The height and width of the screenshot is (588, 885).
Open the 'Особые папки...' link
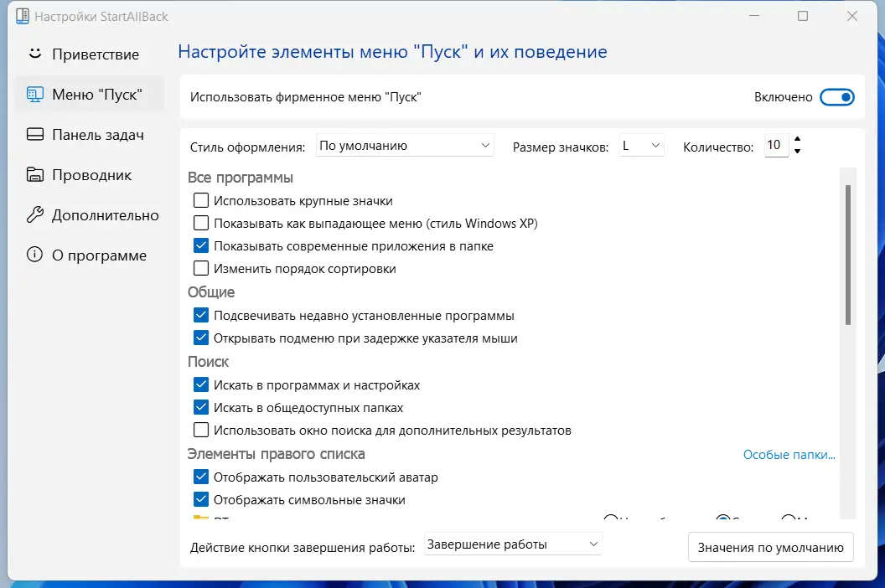pyautogui.click(x=789, y=454)
